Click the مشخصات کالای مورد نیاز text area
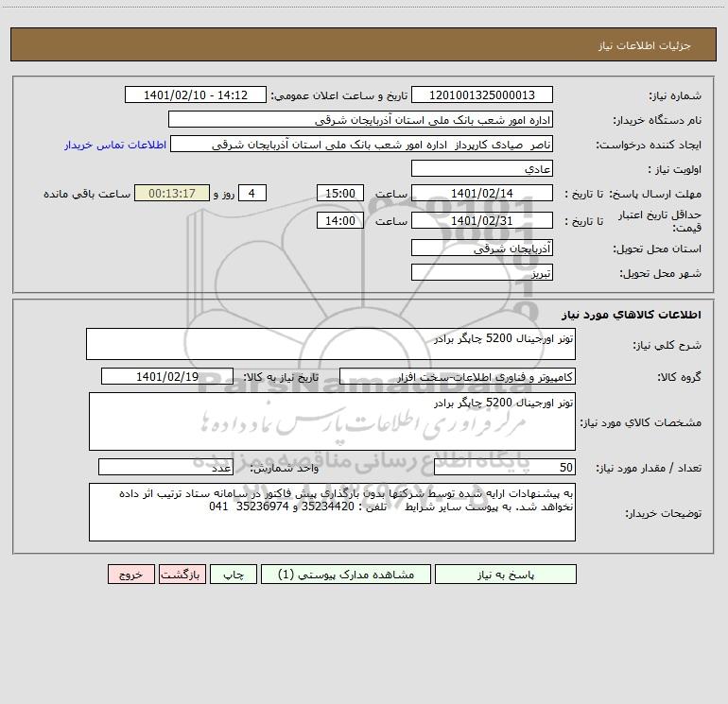The height and width of the screenshot is (704, 728). (x=332, y=421)
